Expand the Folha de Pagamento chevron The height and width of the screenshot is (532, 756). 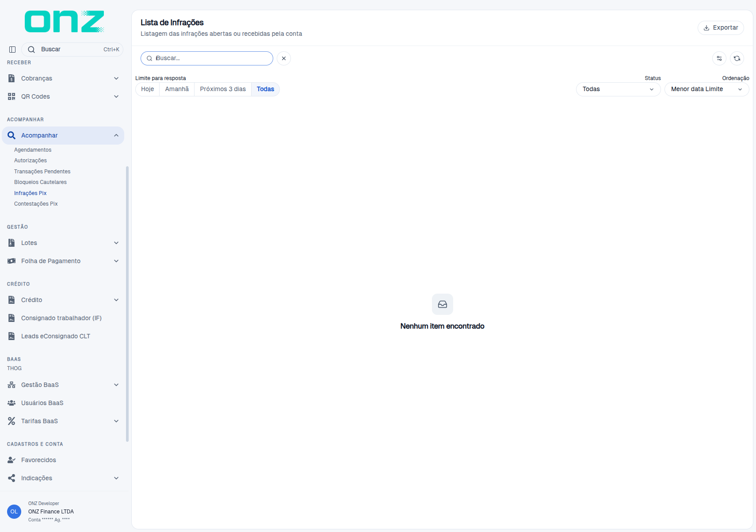click(x=116, y=261)
